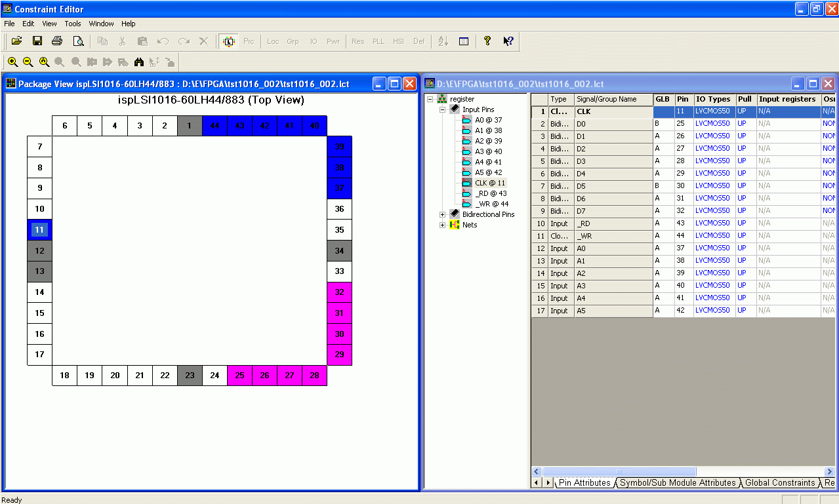Open the Tools menu

(x=73, y=24)
